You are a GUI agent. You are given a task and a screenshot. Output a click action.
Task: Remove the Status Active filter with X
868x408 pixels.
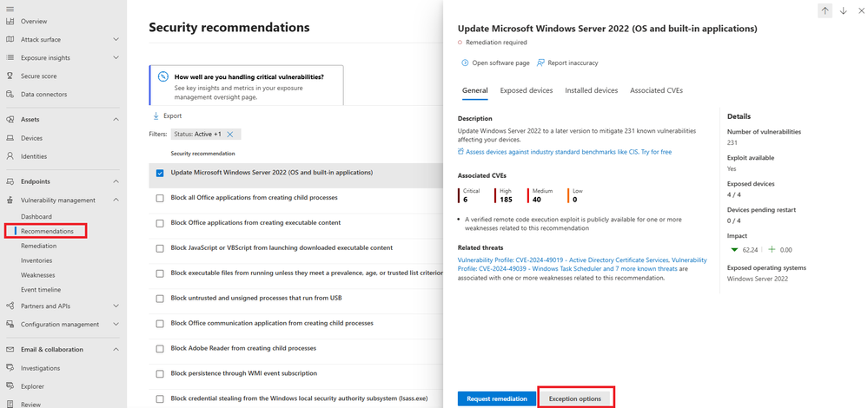pyautogui.click(x=230, y=135)
